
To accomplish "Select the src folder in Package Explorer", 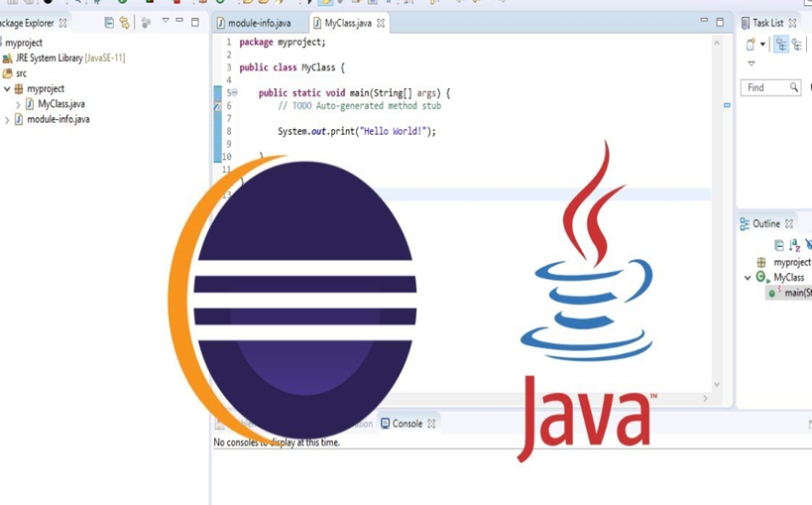I will point(21,73).
